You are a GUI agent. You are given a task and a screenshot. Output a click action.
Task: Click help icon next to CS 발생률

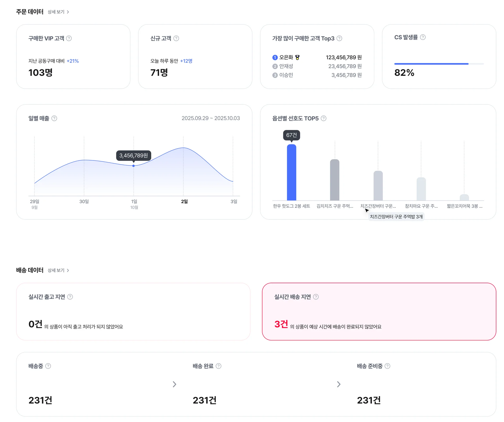(x=423, y=37)
